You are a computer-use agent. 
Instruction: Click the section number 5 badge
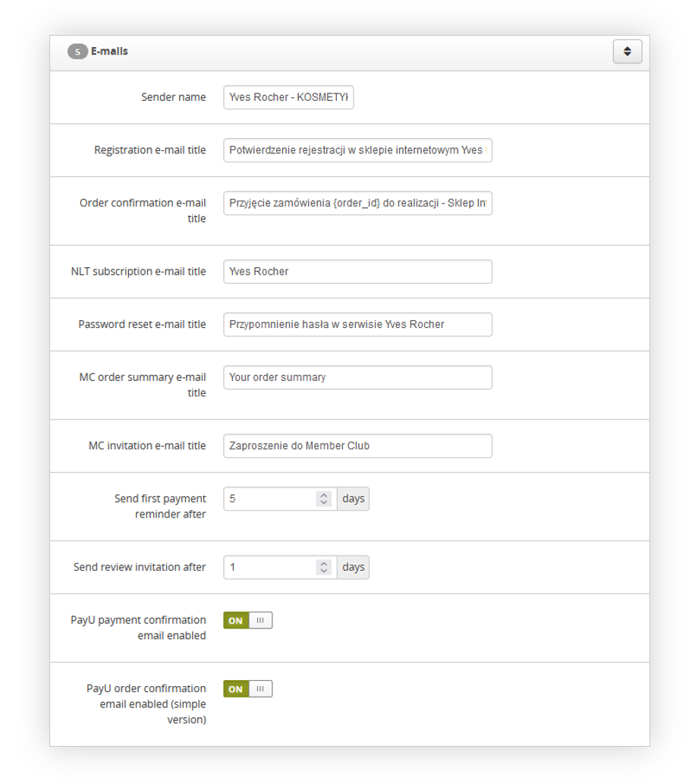point(77,52)
